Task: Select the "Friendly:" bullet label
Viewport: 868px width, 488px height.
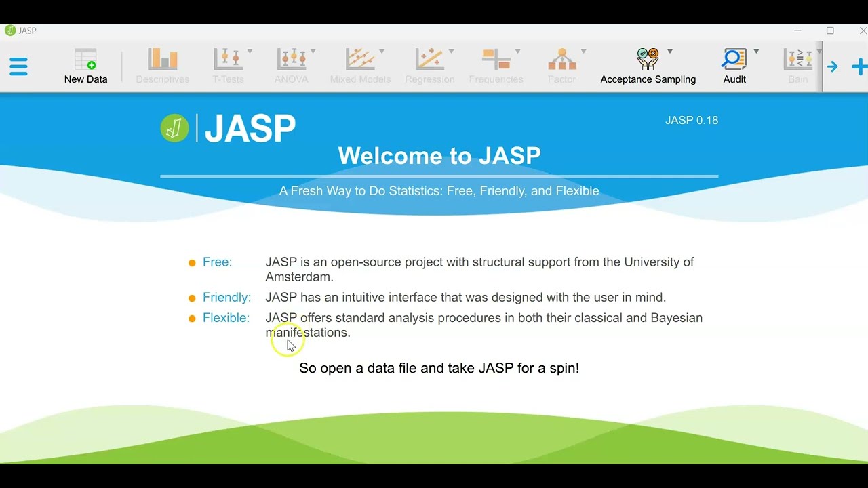Action: 226,298
